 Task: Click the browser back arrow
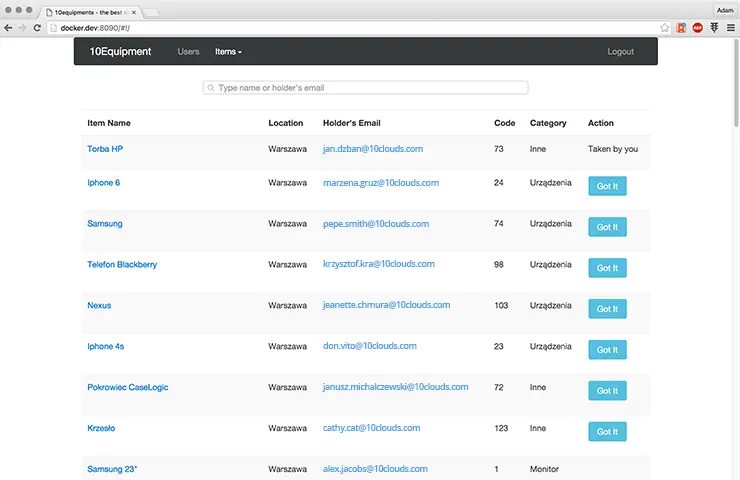pos(9,28)
